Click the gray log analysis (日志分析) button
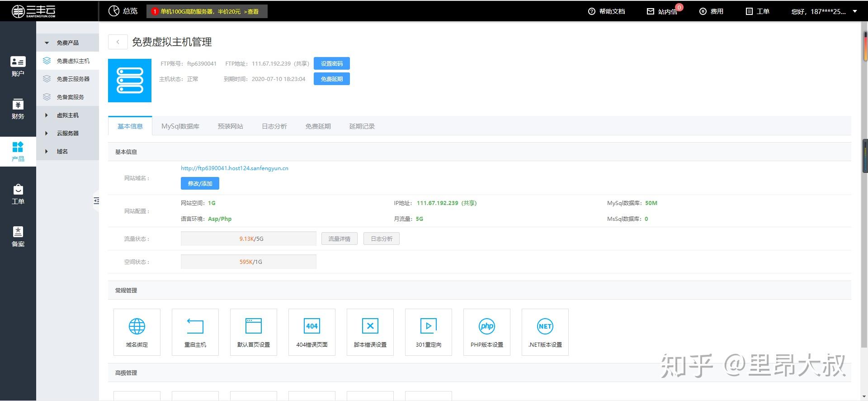The height and width of the screenshot is (401, 868). [382, 239]
